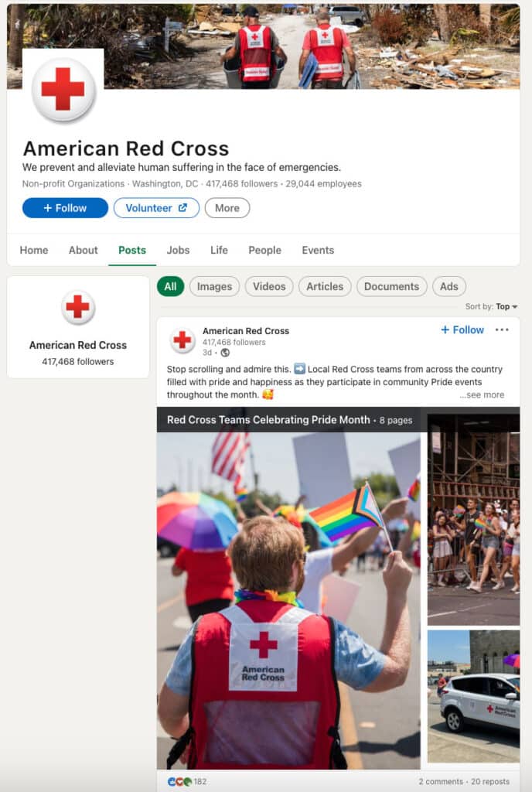Open the reaction icons showing 182
The width and height of the screenshot is (532, 792).
coord(179,781)
